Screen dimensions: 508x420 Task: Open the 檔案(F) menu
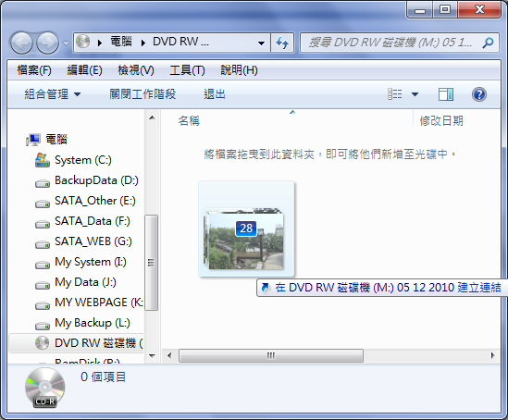[34, 70]
